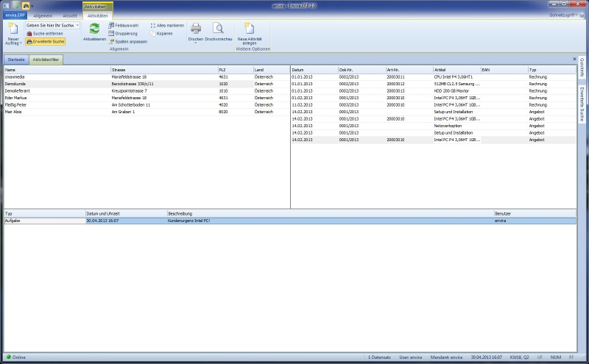Open the Ansicht ribbon tab
Image resolution: width=589 pixels, height=364 pixels.
69,15
